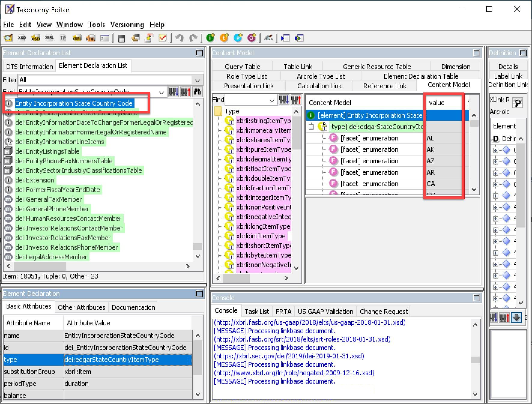This screenshot has height=404, width=532.
Task: Click find-next icon beside Content Model Find box
Action: pos(284,100)
